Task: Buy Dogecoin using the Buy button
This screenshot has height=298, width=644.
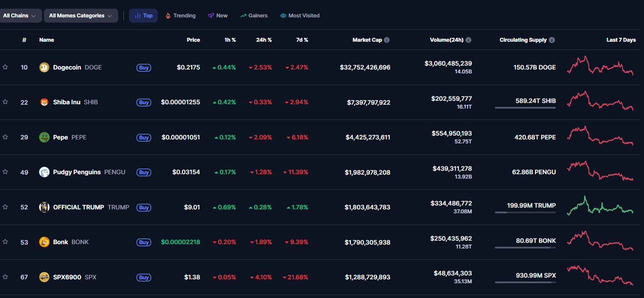Action: (x=144, y=68)
